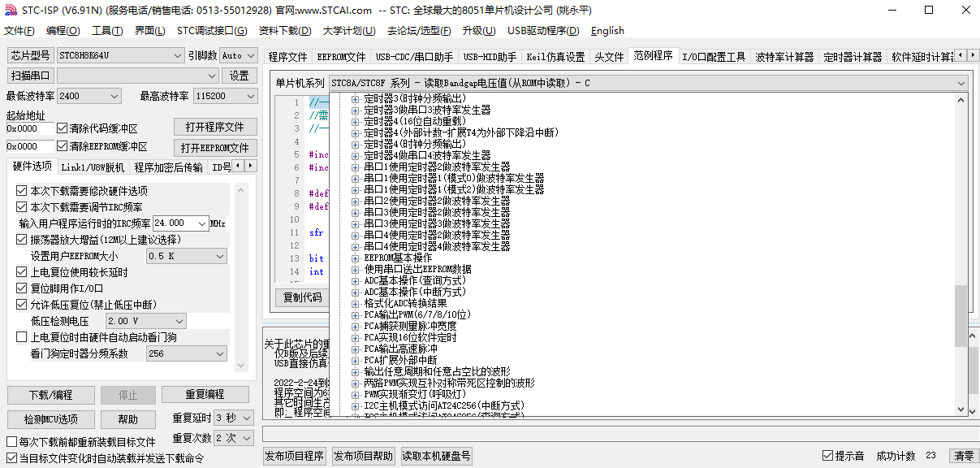
Task: Open the STC调试接口 menu
Action: coord(212,31)
